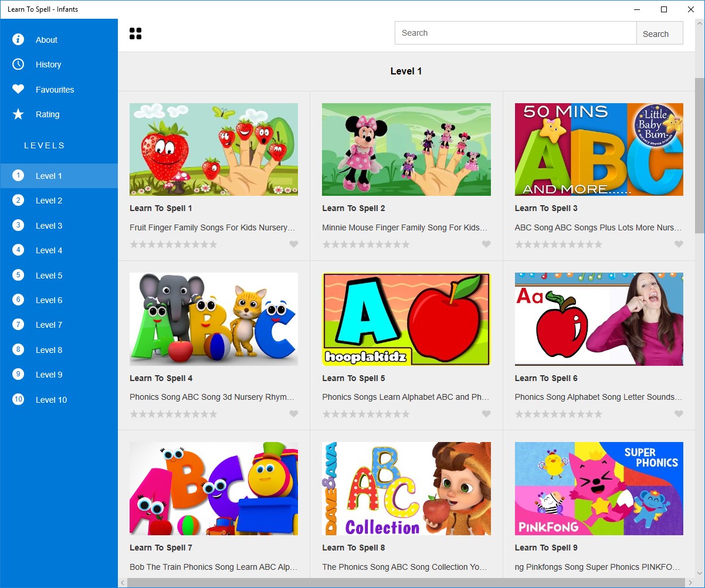
Task: Rate Learn To Spell 6 using star bar
Action: tap(558, 414)
